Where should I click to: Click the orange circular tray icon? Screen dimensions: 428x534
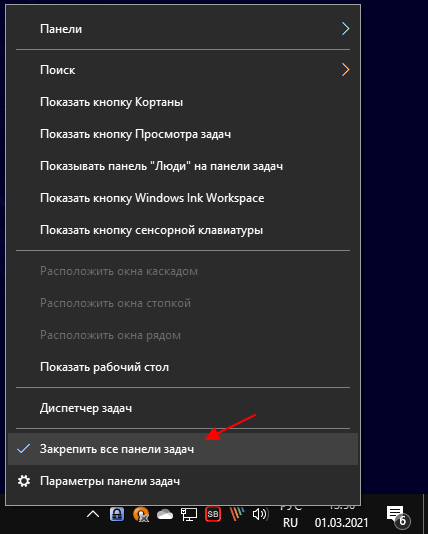click(x=141, y=514)
